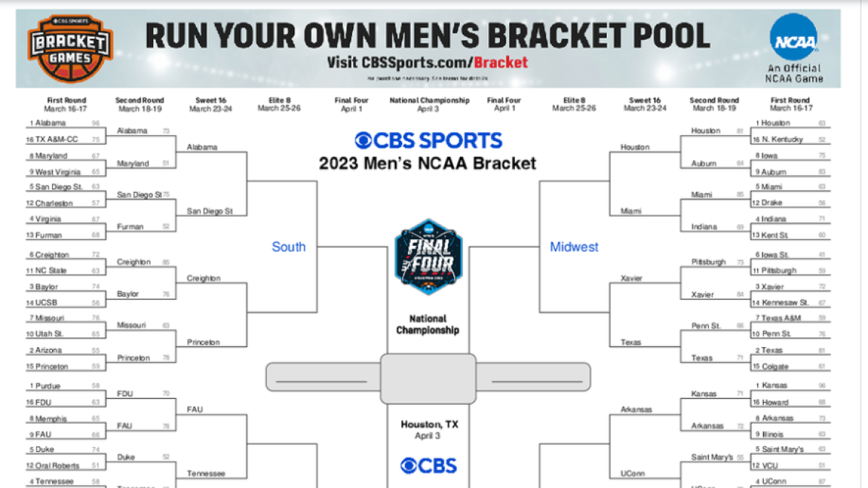The image size is (868, 488).
Task: Select the South region label
Action: (289, 247)
